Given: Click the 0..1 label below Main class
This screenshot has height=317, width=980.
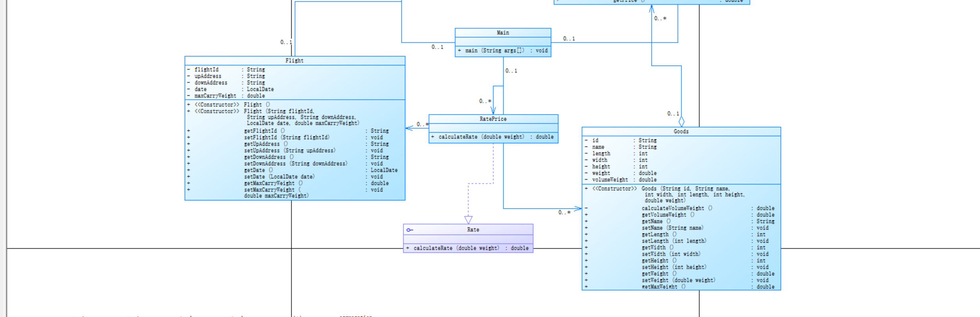Looking at the screenshot, I should (x=511, y=71).
